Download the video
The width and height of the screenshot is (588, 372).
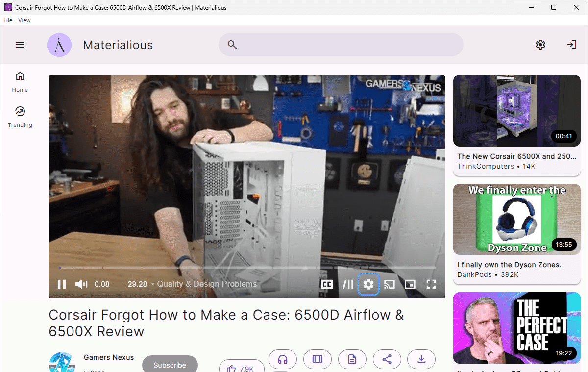(x=421, y=359)
